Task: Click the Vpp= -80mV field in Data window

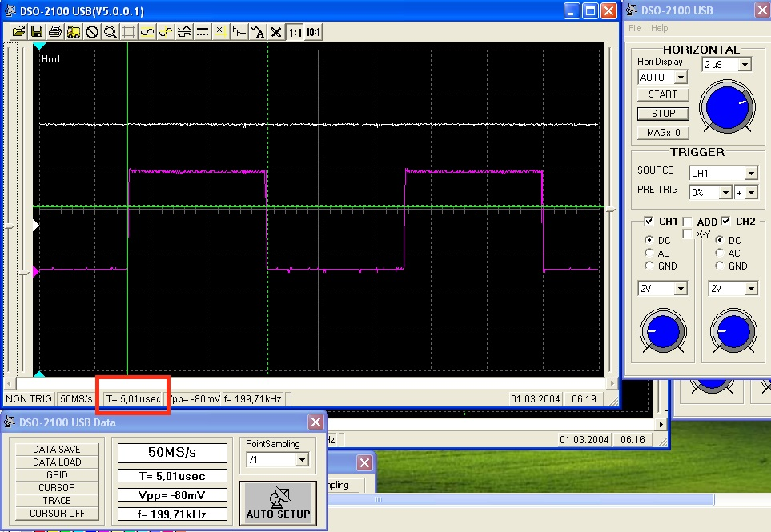Action: 172,495
